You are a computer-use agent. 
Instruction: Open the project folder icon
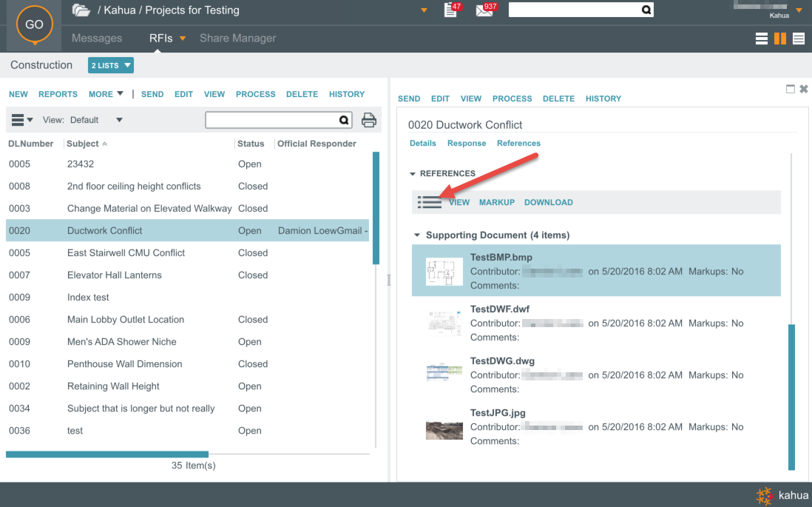[81, 10]
